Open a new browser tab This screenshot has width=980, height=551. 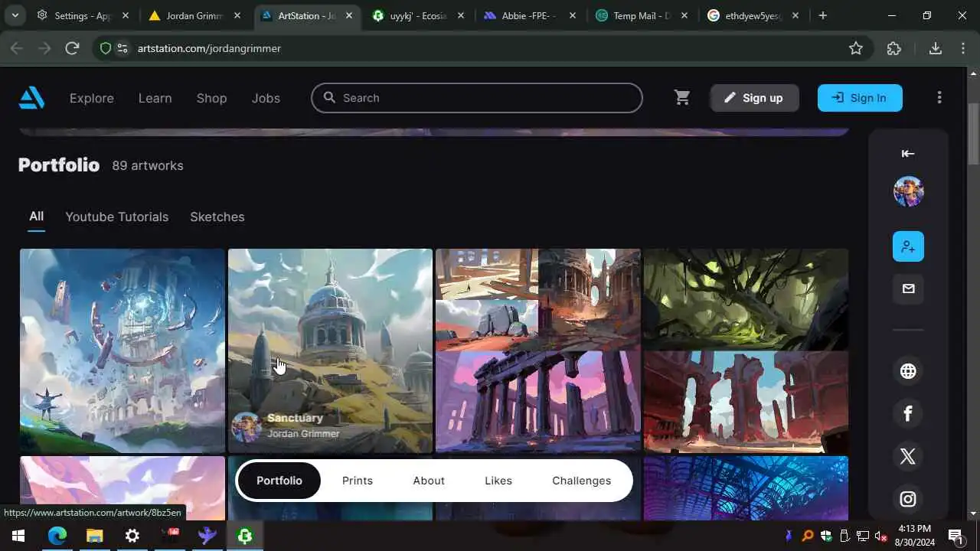click(823, 15)
